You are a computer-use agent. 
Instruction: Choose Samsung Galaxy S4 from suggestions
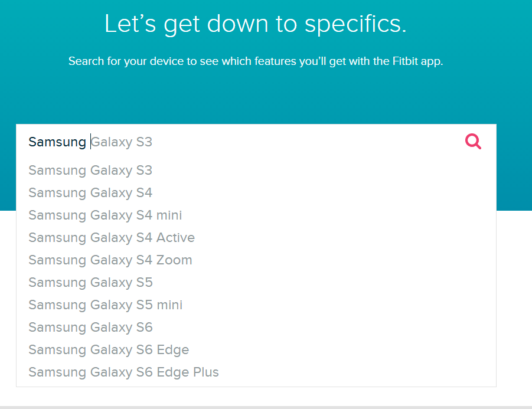[x=90, y=192]
